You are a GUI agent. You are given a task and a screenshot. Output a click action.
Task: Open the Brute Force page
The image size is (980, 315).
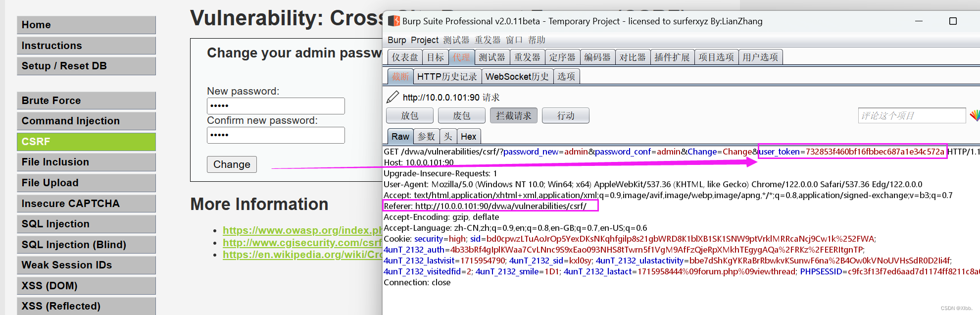(x=86, y=101)
